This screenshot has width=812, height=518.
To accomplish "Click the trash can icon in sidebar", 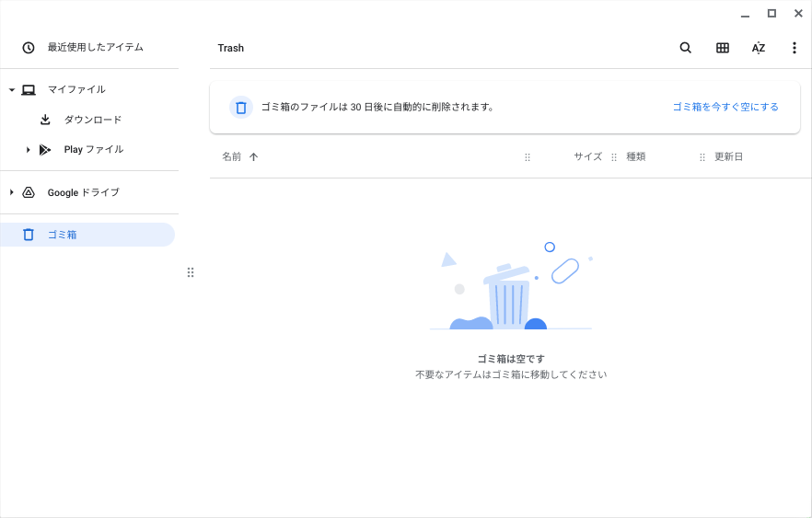I will click(x=29, y=235).
